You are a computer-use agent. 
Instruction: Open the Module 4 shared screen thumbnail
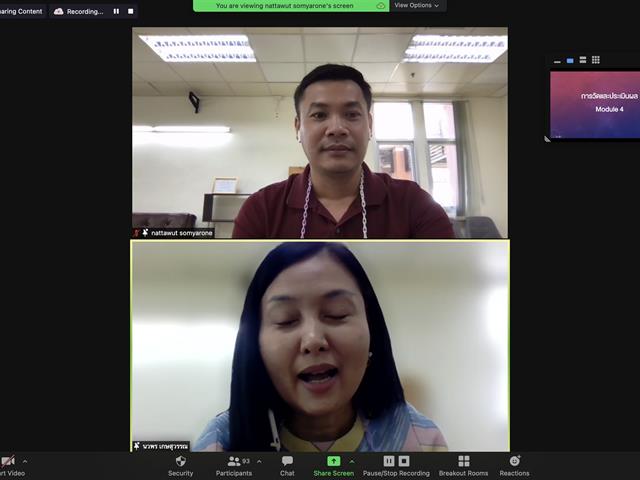(x=595, y=104)
